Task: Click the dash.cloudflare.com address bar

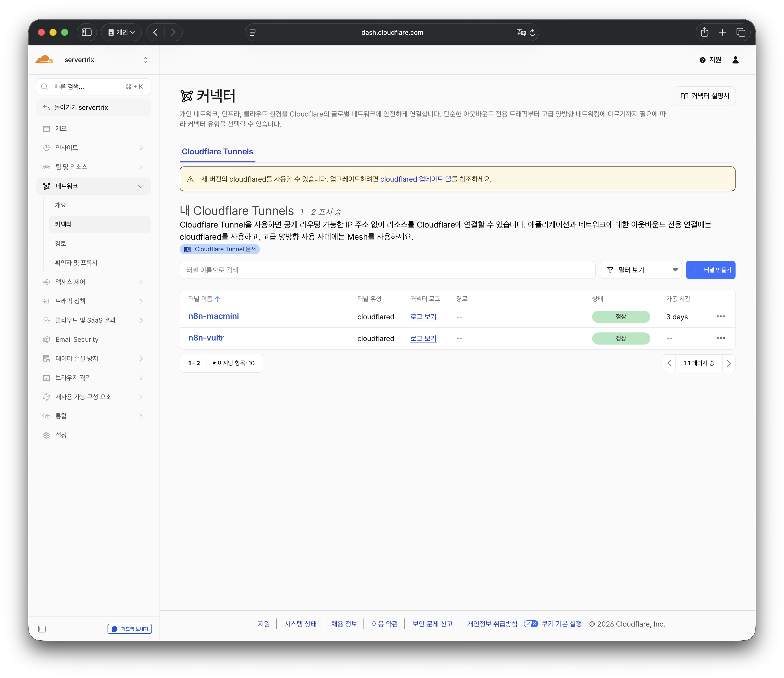Action: [392, 33]
